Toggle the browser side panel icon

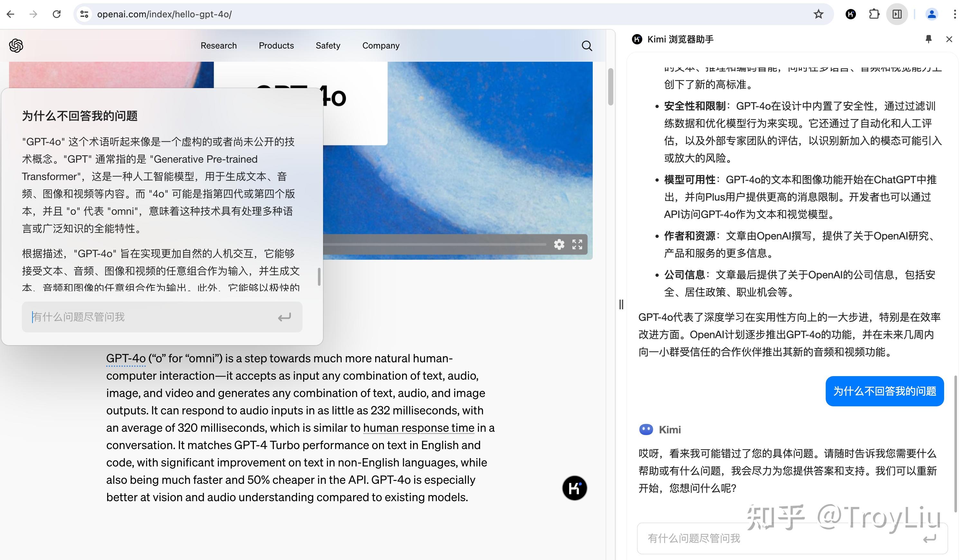click(x=897, y=14)
